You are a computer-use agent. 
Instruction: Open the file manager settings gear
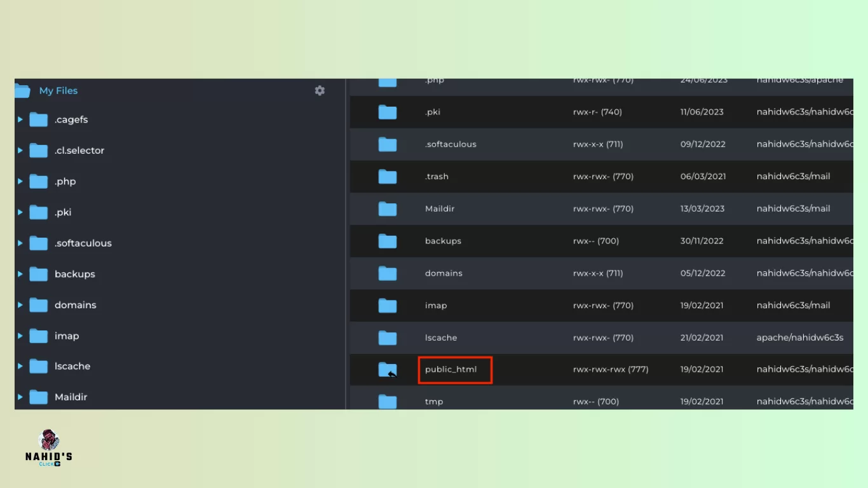click(x=320, y=91)
